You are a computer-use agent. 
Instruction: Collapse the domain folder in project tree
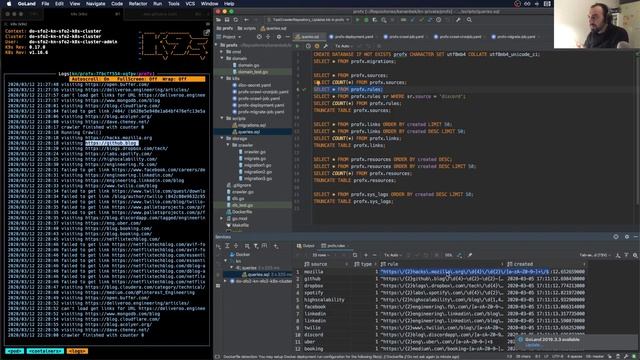222,58
